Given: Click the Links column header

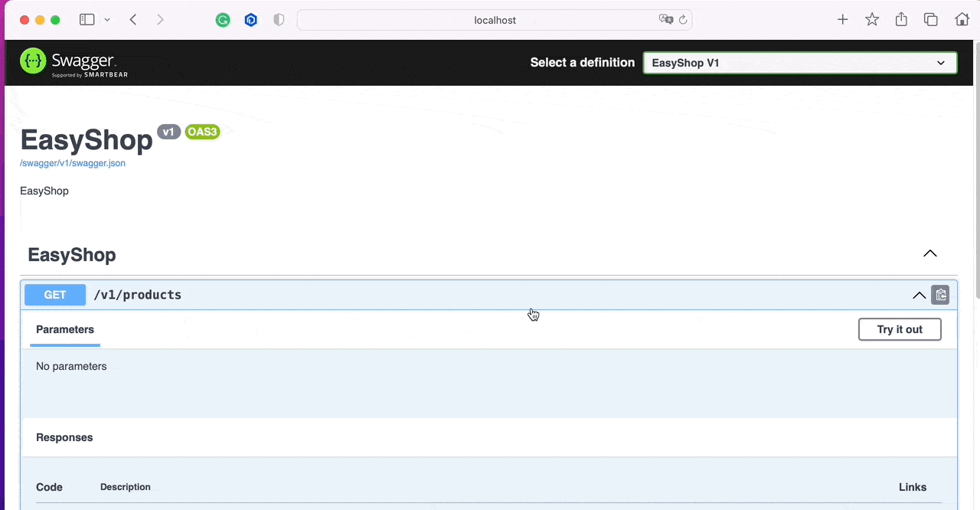Looking at the screenshot, I should [x=913, y=487].
